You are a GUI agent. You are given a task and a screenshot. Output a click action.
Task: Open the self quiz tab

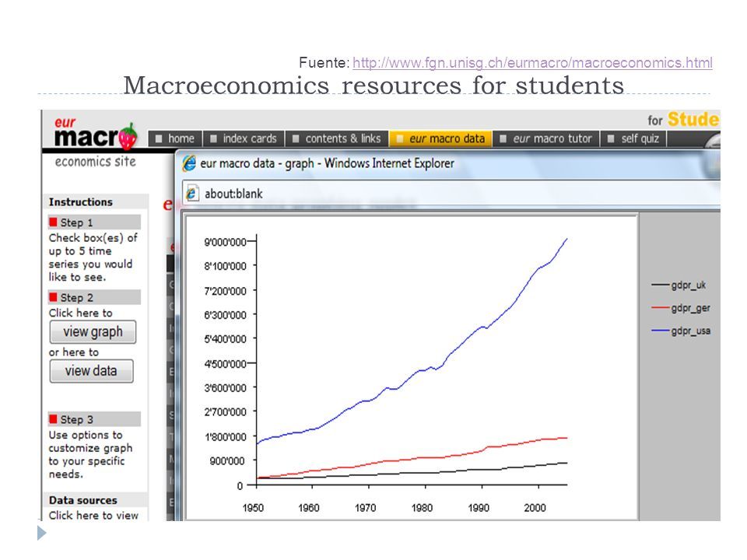633,138
